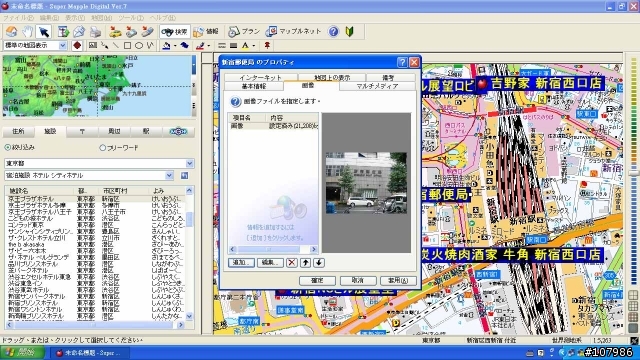640x360 pixels.
Task: Click the green beginner leaf icon
Action: click(x=349, y=31)
